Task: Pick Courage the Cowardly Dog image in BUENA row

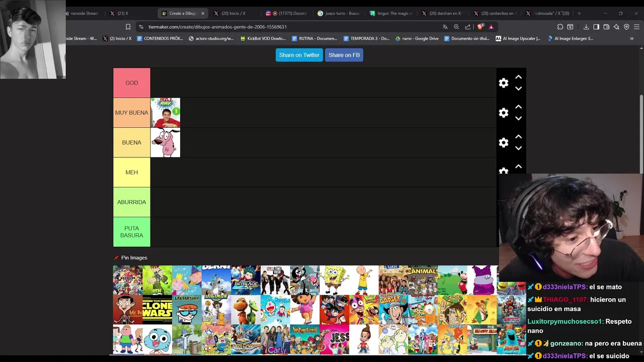Action: coord(166,142)
